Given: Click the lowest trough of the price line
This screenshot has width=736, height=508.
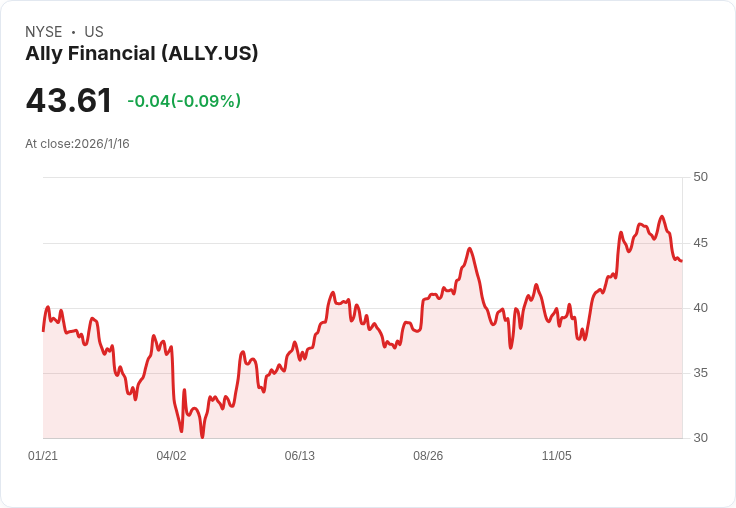Looking at the screenshot, I should (x=202, y=437).
